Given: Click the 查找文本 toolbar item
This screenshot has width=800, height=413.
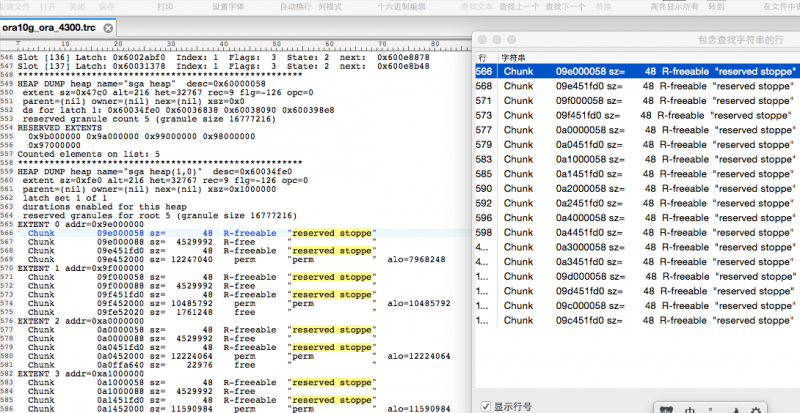Looking at the screenshot, I should click(x=477, y=7).
